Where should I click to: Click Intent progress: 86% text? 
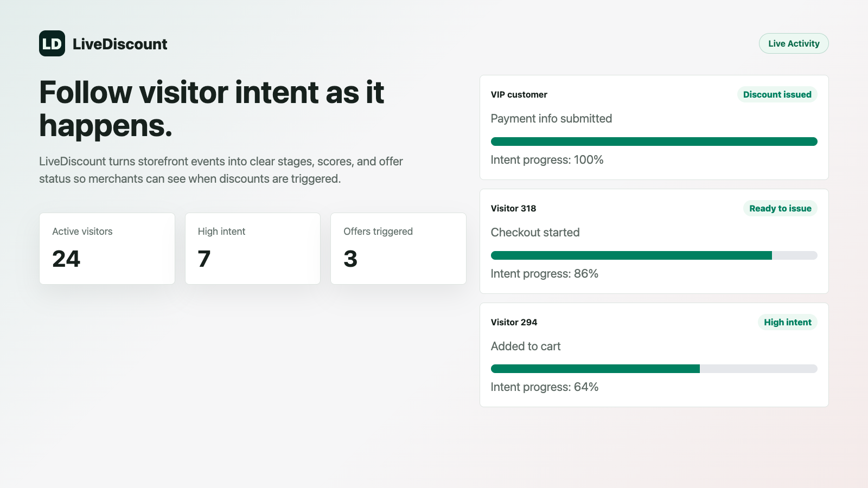pos(544,274)
